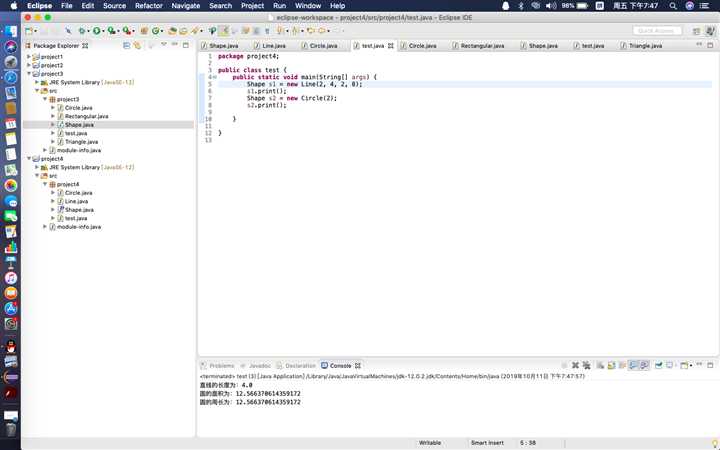Click the Open Task toolbar icon
720x450 pixels.
point(183,31)
